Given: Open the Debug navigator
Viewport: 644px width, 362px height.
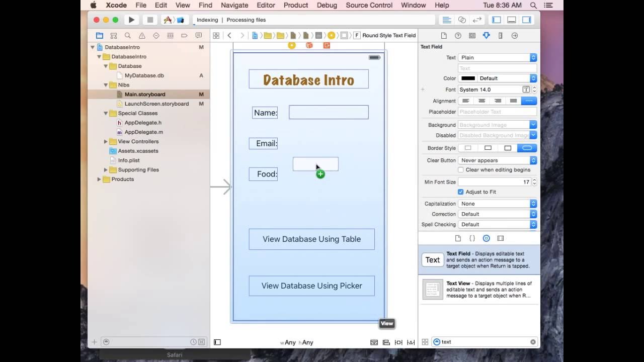Looking at the screenshot, I should (170, 36).
